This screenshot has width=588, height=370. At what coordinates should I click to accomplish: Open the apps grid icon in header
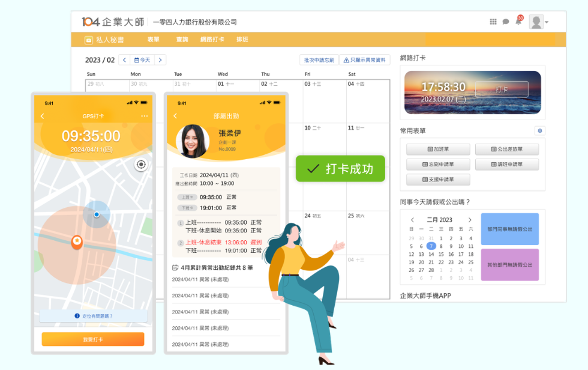click(493, 22)
